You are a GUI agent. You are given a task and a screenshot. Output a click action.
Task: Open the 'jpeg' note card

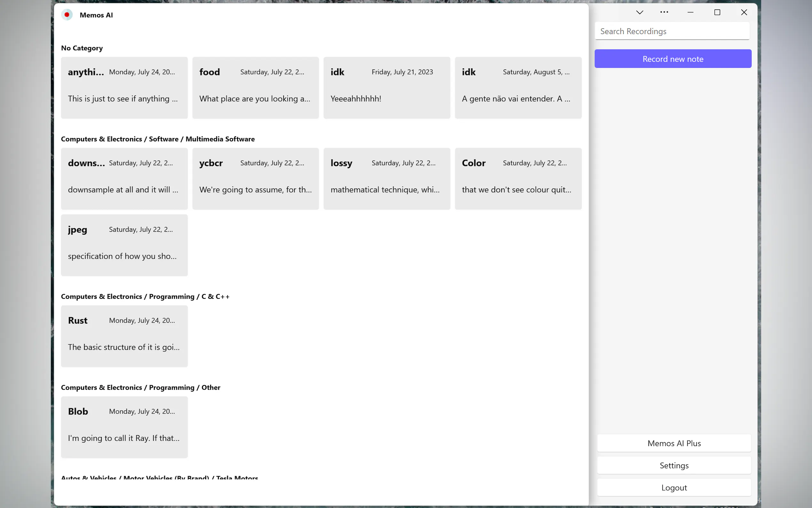click(x=124, y=245)
